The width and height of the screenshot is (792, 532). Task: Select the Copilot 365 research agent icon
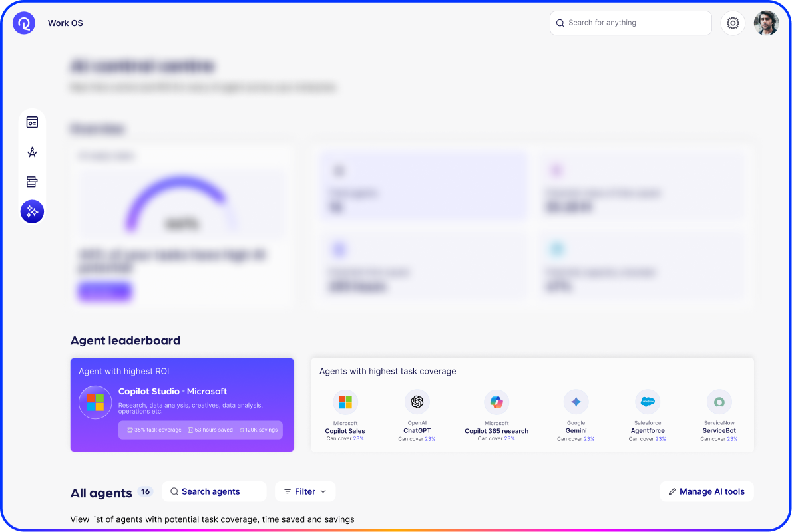[496, 402]
